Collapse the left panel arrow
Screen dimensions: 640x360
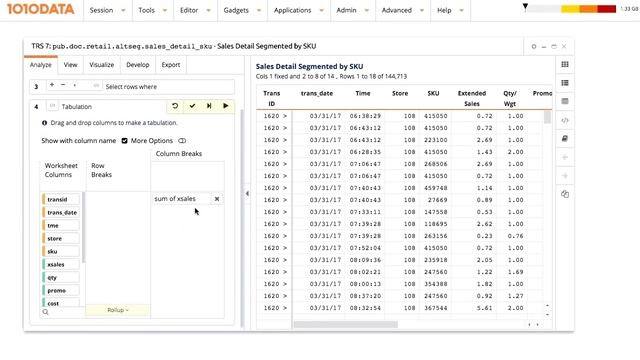click(x=247, y=193)
